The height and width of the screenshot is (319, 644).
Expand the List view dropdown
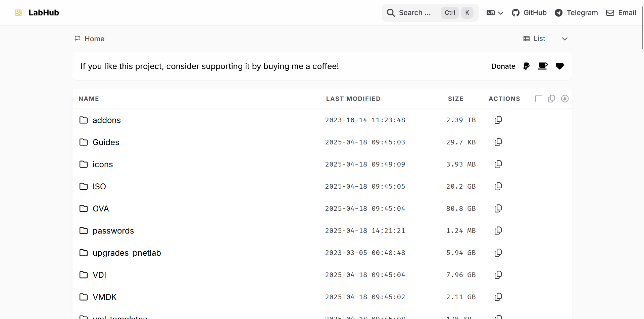(546, 39)
